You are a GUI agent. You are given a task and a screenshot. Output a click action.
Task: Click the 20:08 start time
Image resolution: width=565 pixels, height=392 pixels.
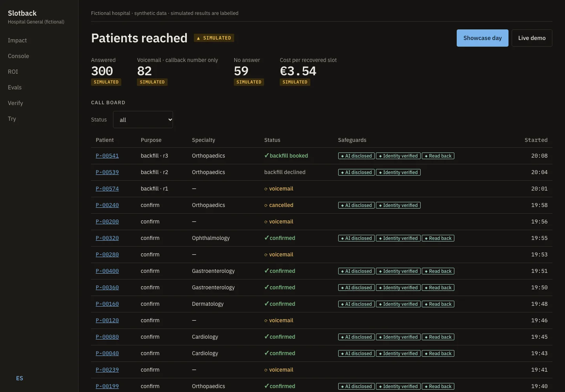539,156
